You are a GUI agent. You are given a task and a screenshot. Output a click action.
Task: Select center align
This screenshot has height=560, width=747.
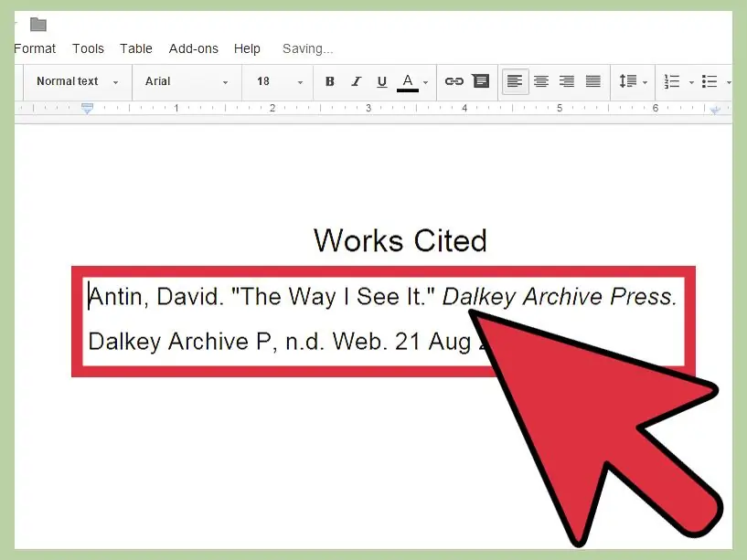541,81
